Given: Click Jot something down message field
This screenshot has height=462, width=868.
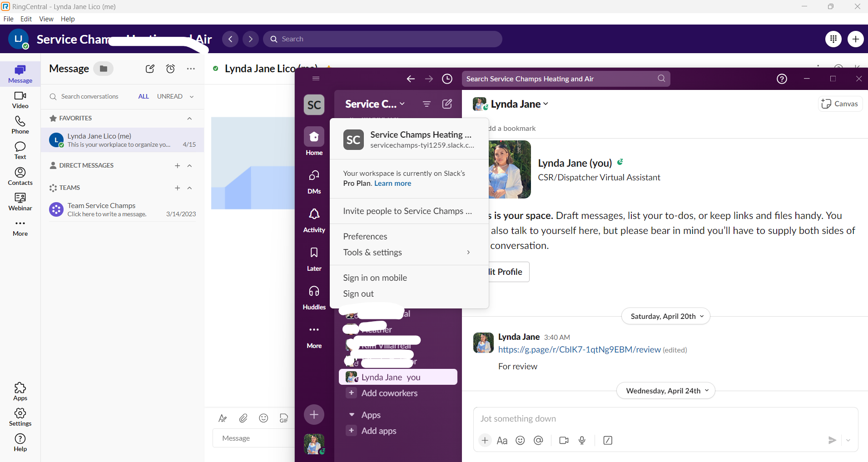Looking at the screenshot, I should pyautogui.click(x=665, y=419).
